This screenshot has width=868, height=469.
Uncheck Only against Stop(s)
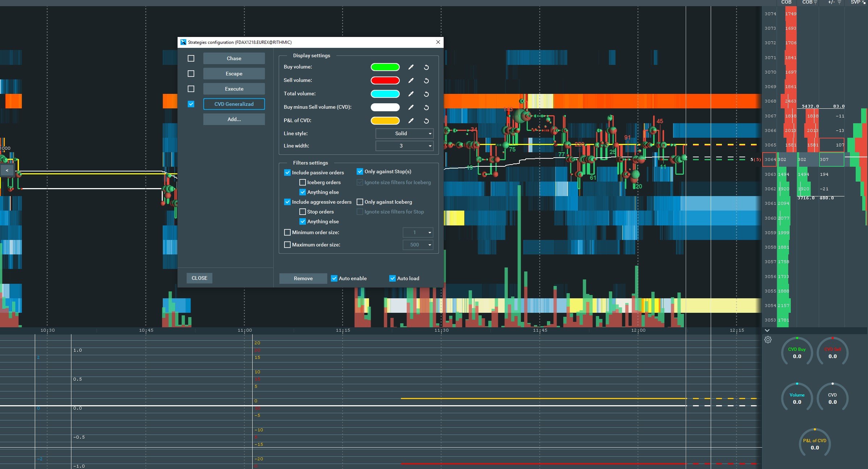[x=360, y=171]
